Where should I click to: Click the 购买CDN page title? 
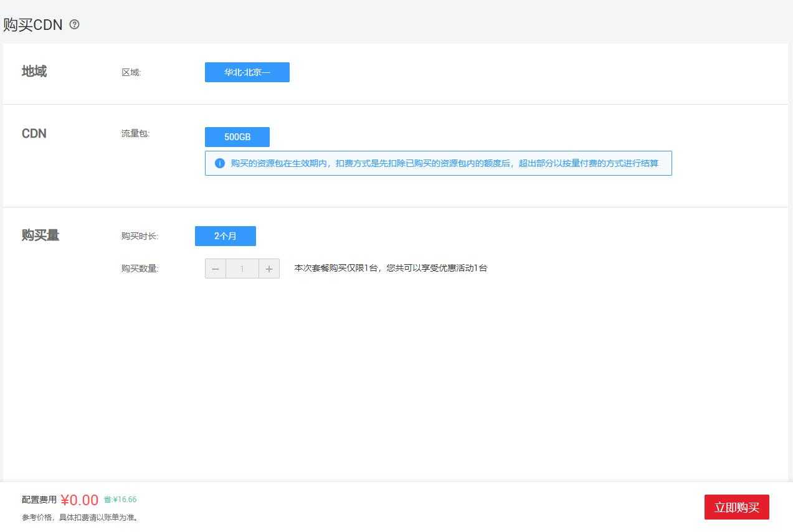point(33,25)
